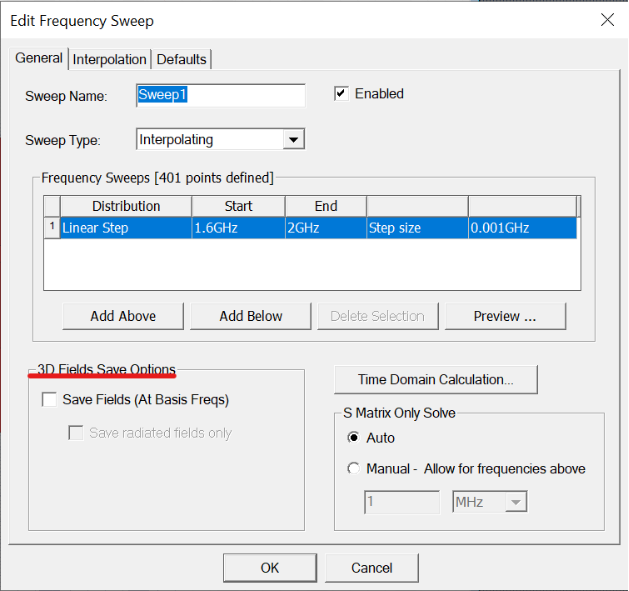Open the Sweep Type dropdown

[x=292, y=140]
